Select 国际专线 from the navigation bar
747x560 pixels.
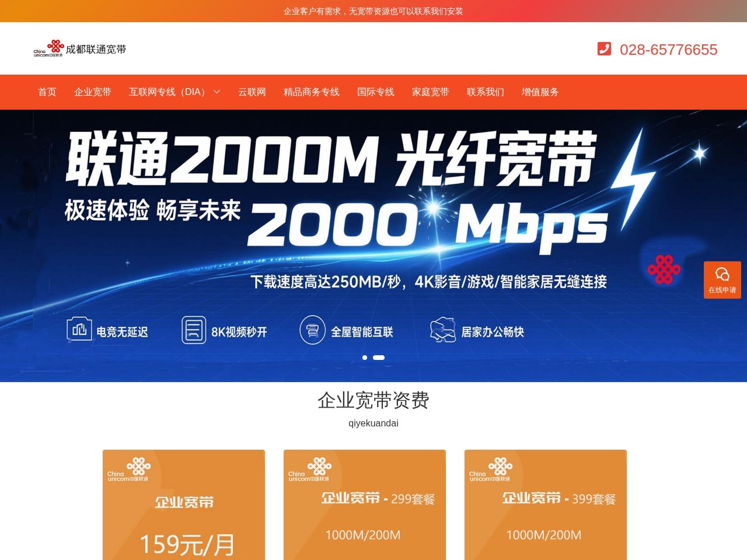point(375,92)
